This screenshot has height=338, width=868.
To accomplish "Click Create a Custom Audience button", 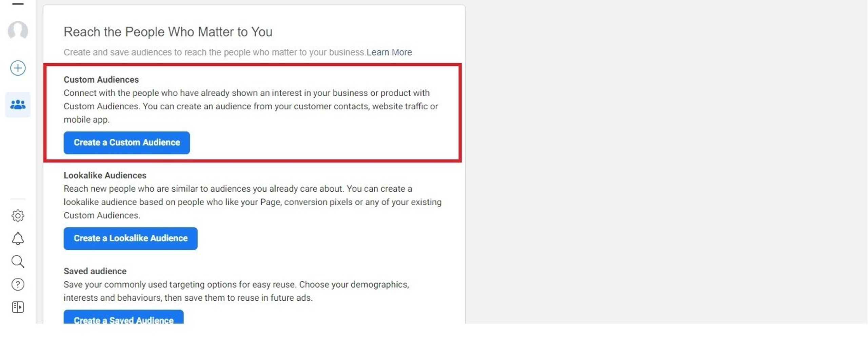I will [126, 143].
